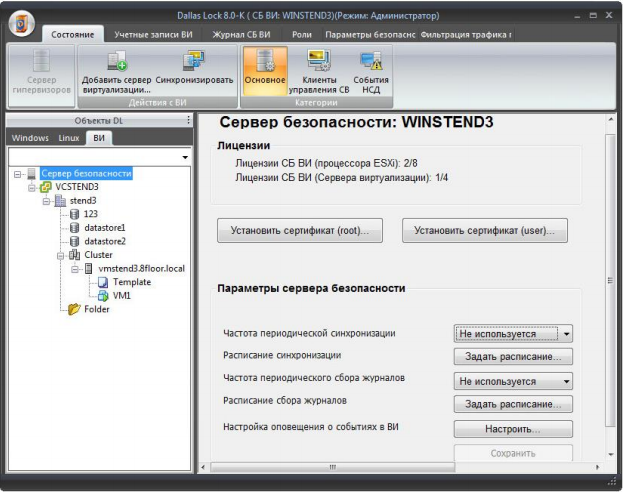
Task: Click Задать расписание for синхронизации
Action: pyautogui.click(x=513, y=357)
